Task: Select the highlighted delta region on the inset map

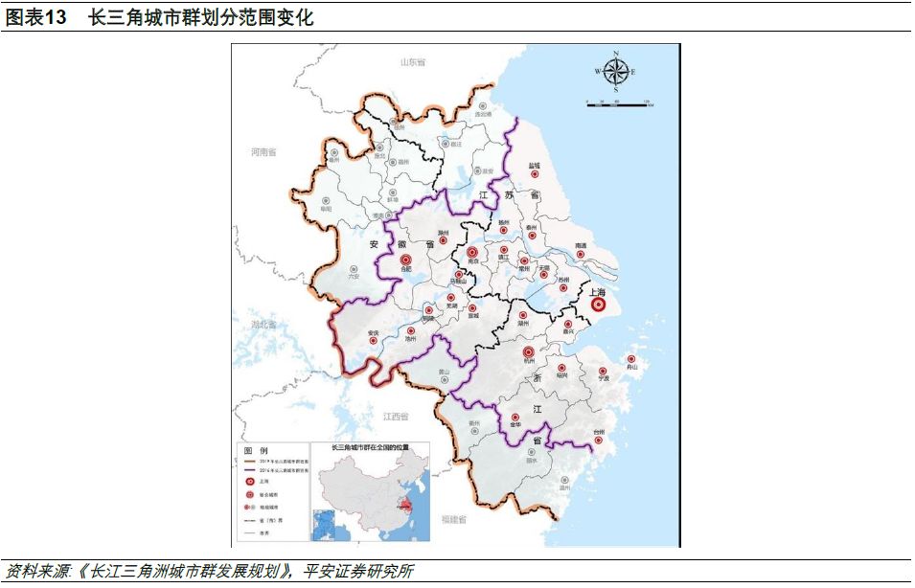Action: click(406, 505)
